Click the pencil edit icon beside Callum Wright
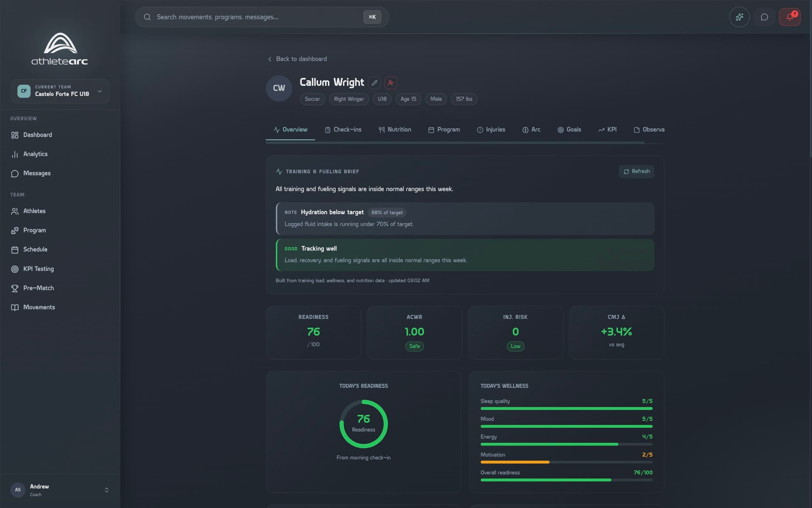 pyautogui.click(x=374, y=83)
